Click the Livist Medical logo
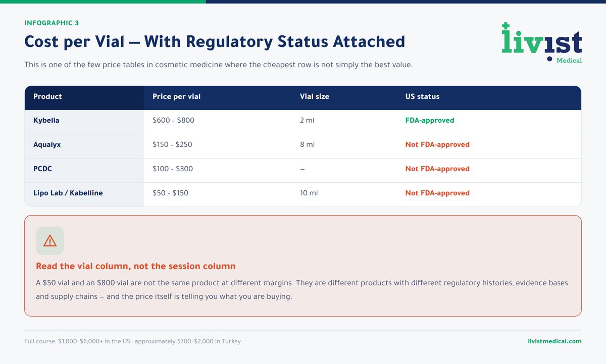 541,43
